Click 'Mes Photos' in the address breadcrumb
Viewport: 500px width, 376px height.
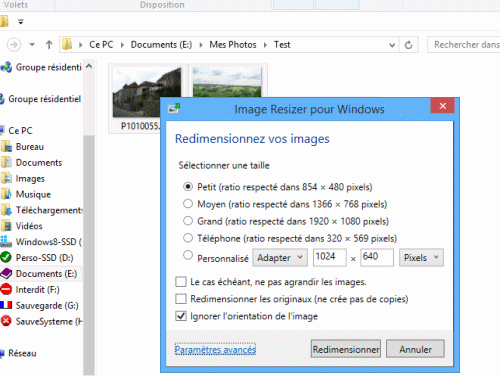coord(233,45)
